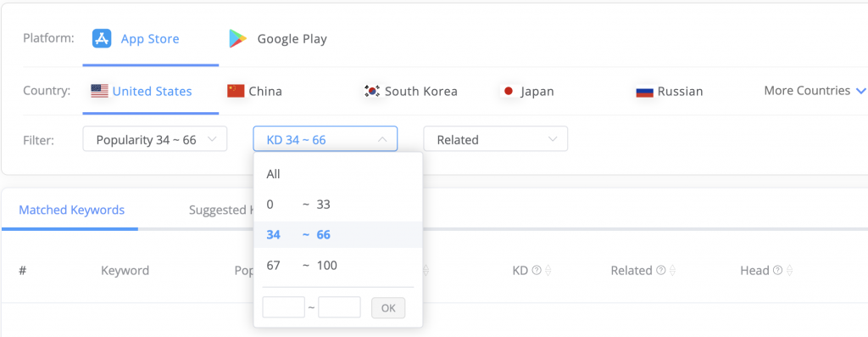868x337 pixels.
Task: Select the Japan country label
Action: tap(537, 92)
